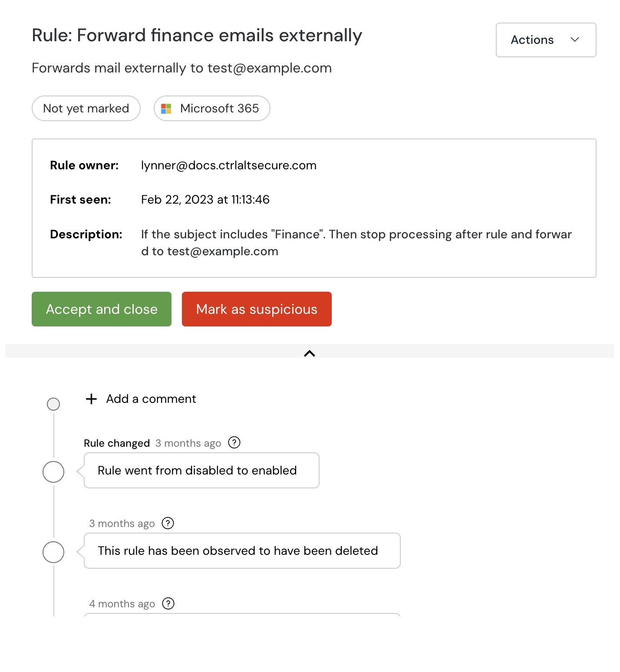Click Add a comment
620x672 pixels.
click(151, 399)
